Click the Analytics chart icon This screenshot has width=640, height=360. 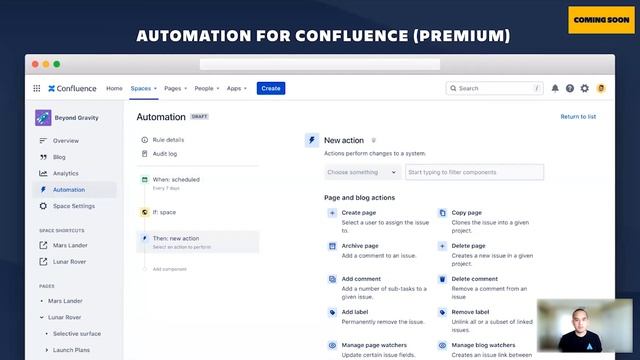coord(43,173)
